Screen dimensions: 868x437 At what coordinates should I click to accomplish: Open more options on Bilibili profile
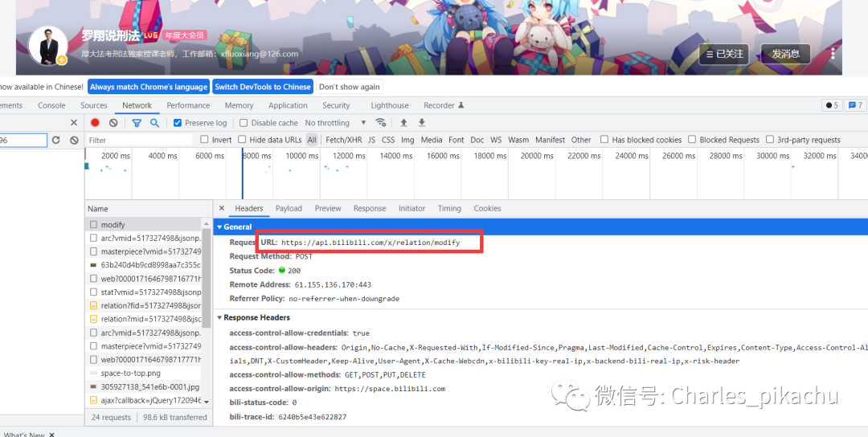tap(833, 54)
